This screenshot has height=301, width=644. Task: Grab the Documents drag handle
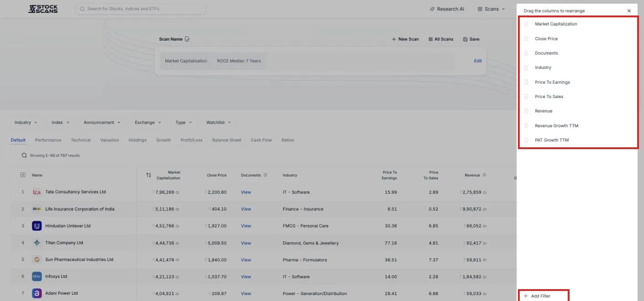(526, 53)
